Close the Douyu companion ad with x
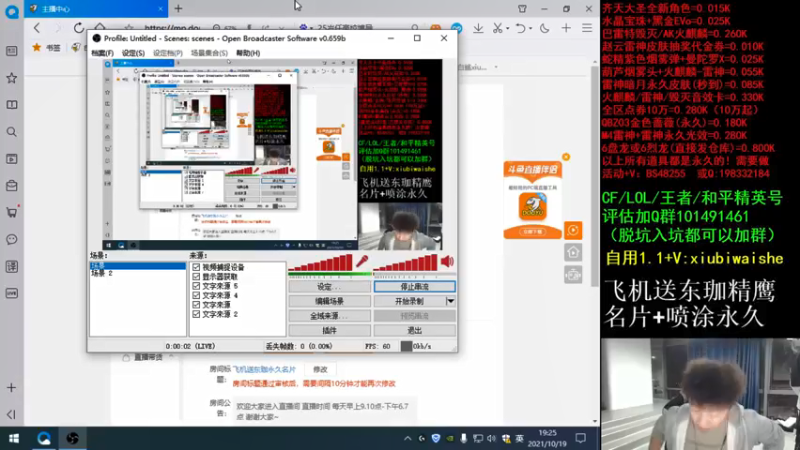800x450 pixels. (566, 157)
